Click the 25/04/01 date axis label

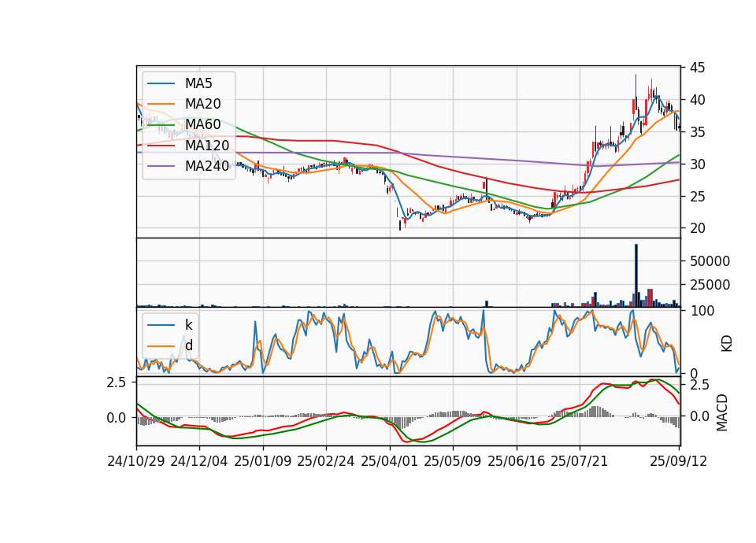390,461
